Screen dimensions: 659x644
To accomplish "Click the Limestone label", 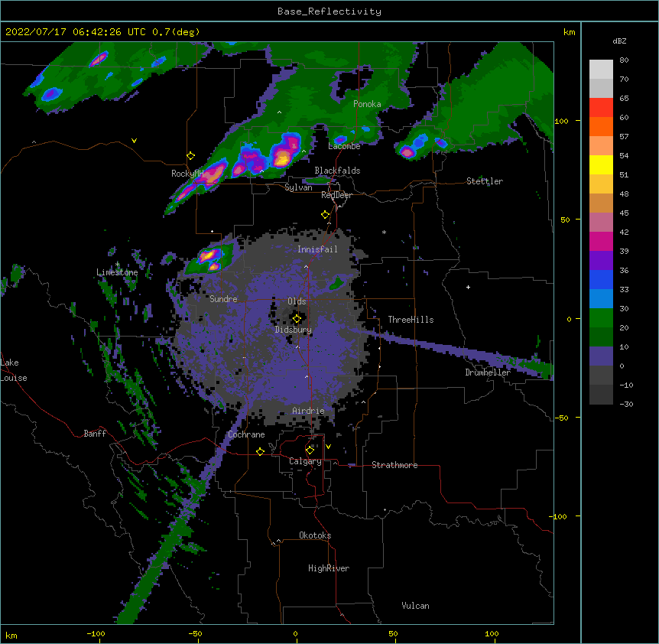I will [x=117, y=272].
